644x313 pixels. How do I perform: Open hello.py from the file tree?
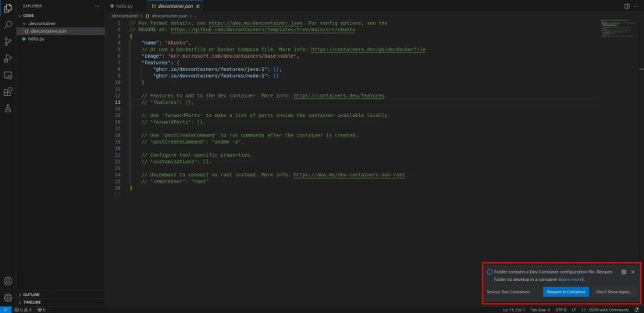[36, 38]
